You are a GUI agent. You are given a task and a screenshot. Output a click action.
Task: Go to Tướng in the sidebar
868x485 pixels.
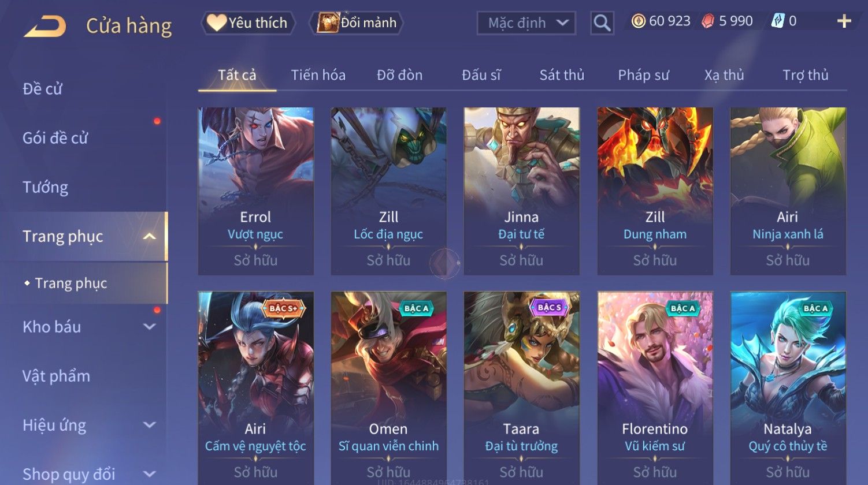tap(45, 187)
